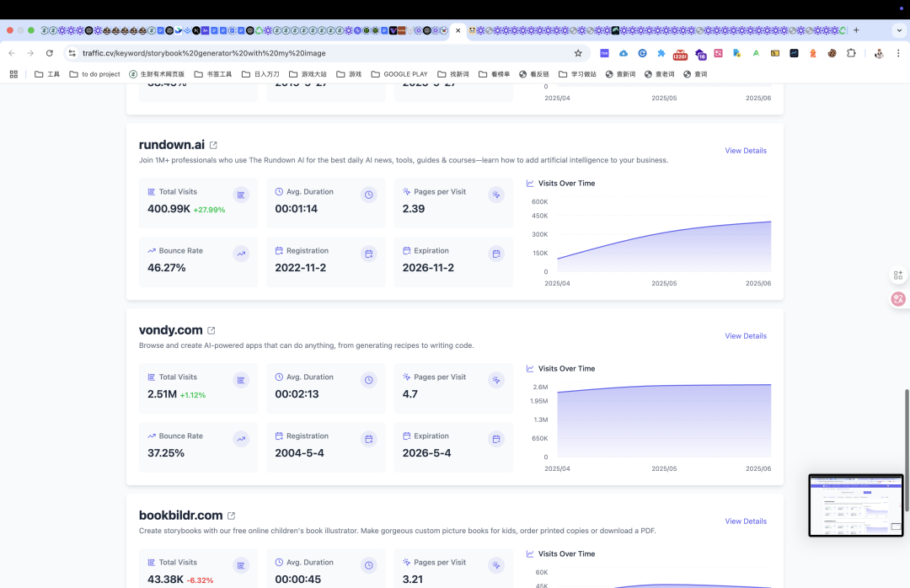Expand the tab search dropdown arrow
The image size is (910, 588).
[x=900, y=30]
